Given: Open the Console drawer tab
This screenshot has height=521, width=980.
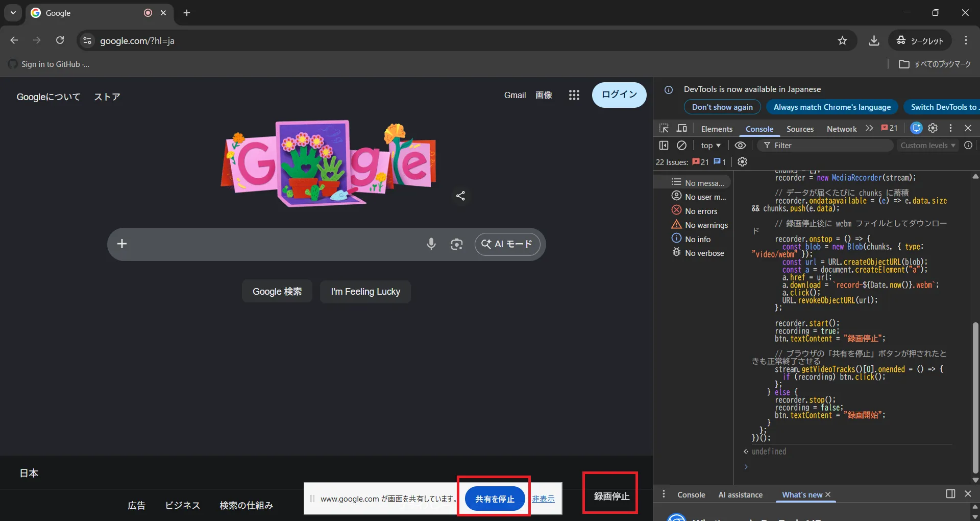Looking at the screenshot, I should (691, 494).
